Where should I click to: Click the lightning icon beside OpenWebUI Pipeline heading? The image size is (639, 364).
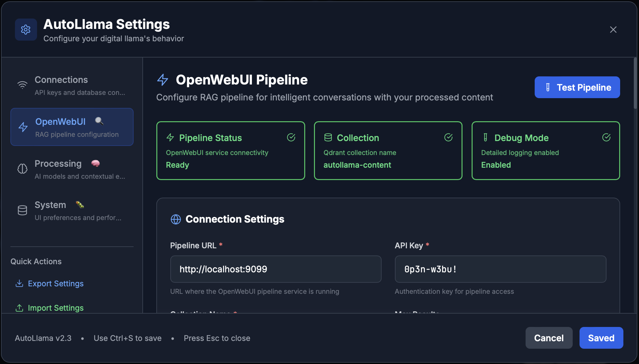(163, 80)
